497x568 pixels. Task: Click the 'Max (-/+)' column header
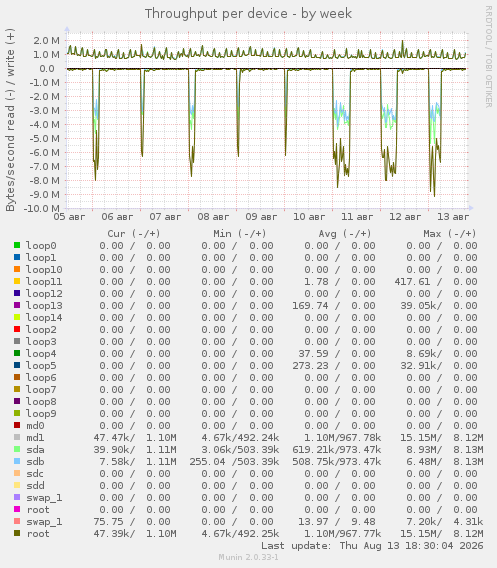pos(450,234)
